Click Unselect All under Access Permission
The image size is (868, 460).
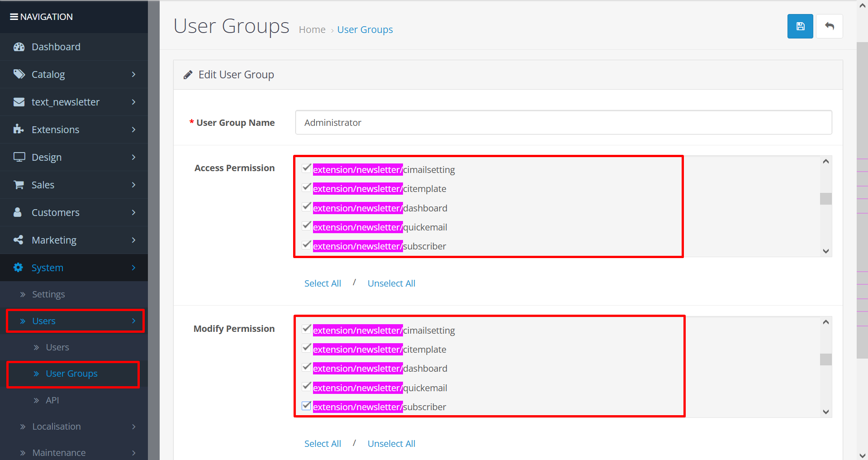(391, 283)
